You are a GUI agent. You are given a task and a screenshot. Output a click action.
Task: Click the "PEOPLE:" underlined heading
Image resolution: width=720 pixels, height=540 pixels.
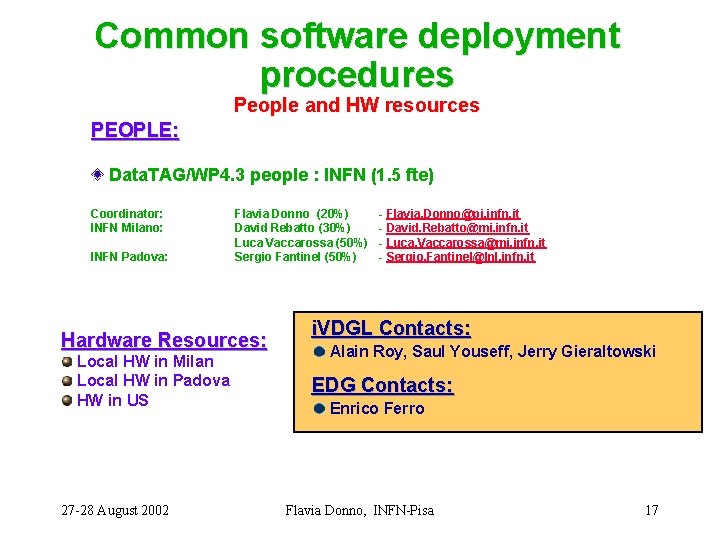click(x=135, y=130)
